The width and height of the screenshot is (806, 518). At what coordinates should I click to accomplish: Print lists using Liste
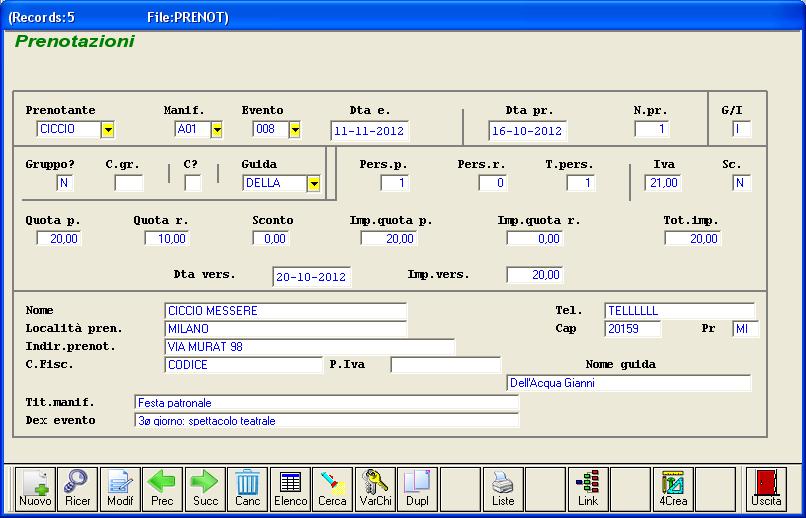tap(503, 489)
